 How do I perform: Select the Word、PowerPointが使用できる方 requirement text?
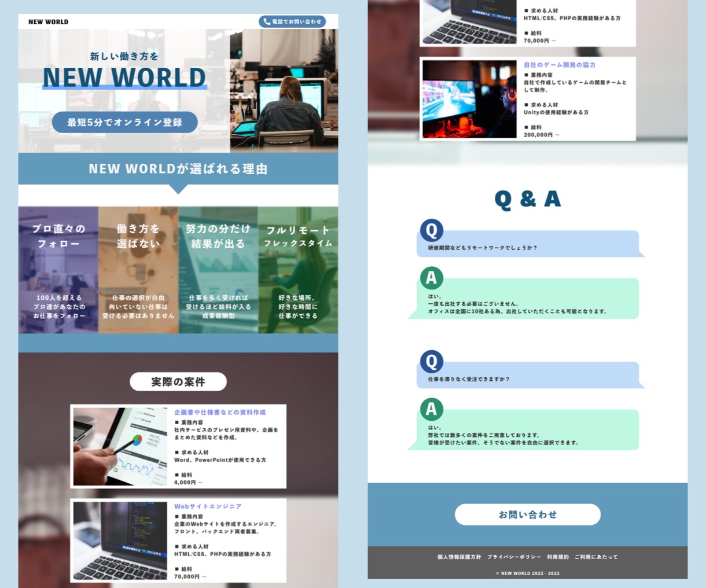coord(220,460)
